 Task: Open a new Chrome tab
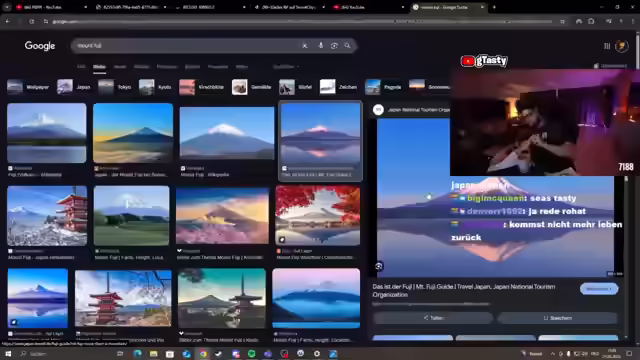(494, 7)
